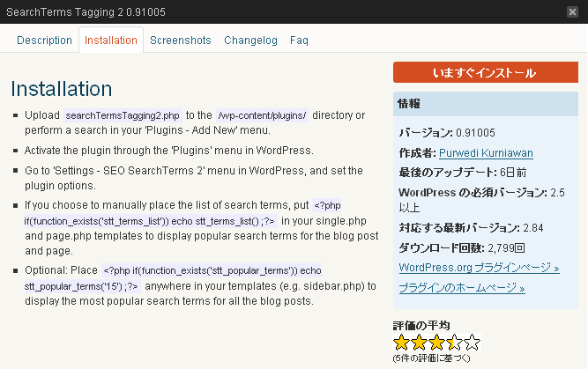This screenshot has height=369, width=588.
Task: Open author link Purwedi Kurniawan
Action: [486, 153]
